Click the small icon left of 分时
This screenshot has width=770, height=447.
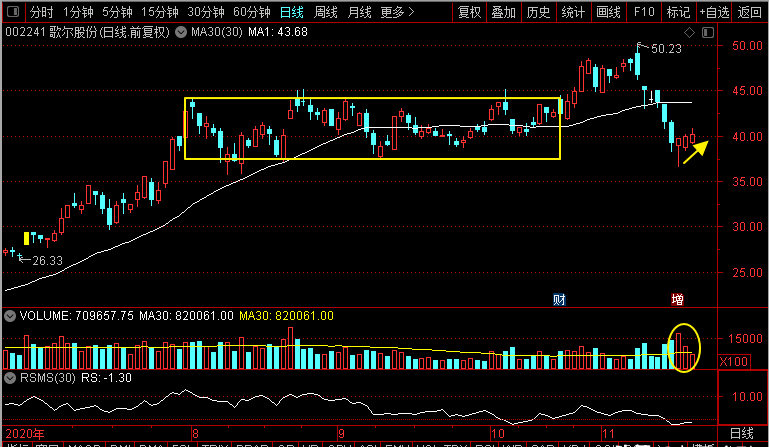coord(11,13)
